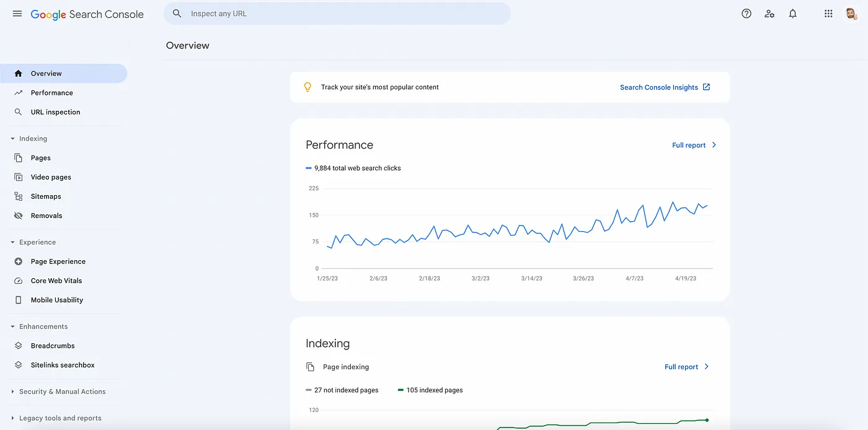868x430 pixels.
Task: Open the notifications bell
Action: tap(792, 13)
